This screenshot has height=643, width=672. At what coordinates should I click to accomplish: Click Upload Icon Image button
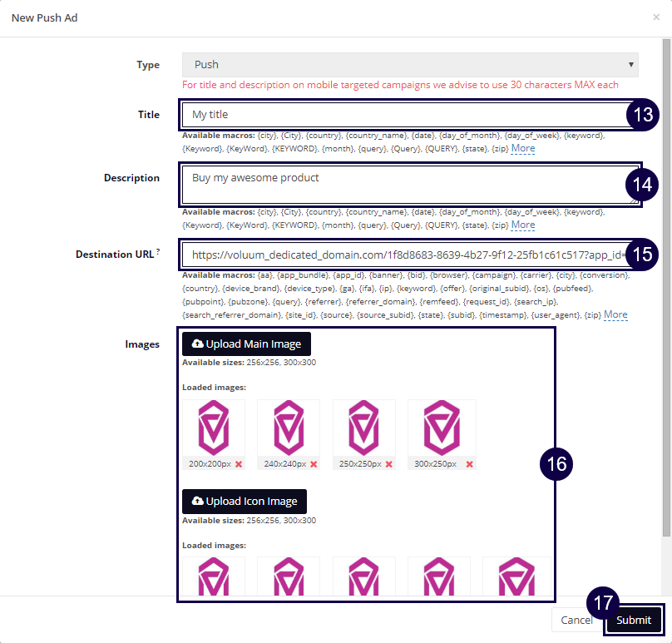[x=245, y=501]
